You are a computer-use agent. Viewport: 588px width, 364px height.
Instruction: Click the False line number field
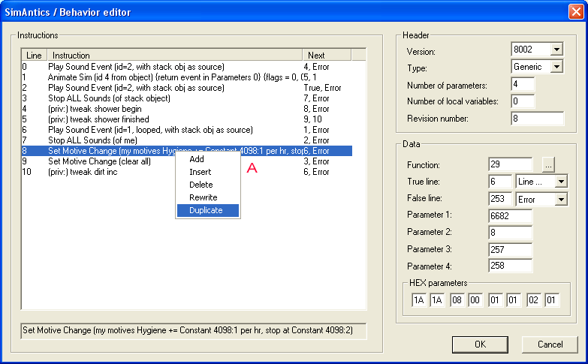[x=500, y=199]
